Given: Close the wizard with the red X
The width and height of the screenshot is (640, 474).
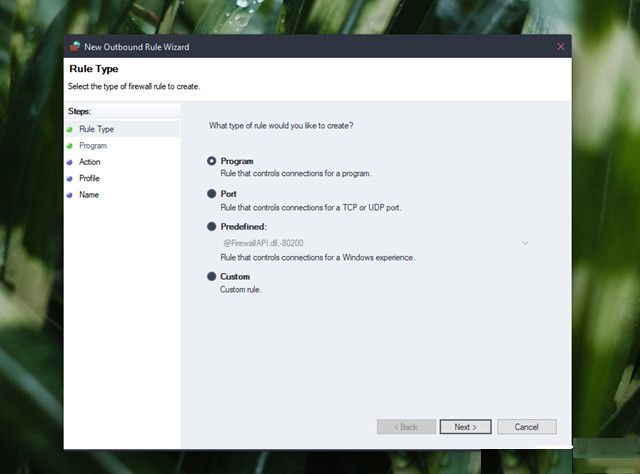Looking at the screenshot, I should (x=560, y=47).
